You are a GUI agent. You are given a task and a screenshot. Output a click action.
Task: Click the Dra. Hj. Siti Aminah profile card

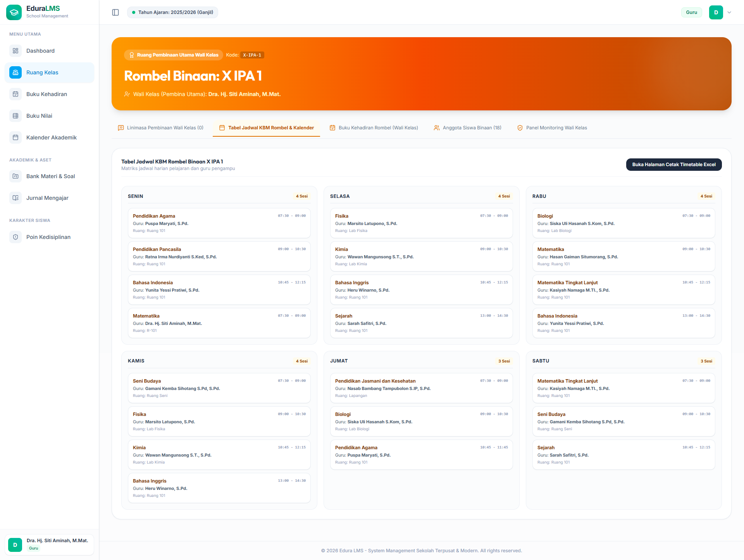click(x=50, y=545)
